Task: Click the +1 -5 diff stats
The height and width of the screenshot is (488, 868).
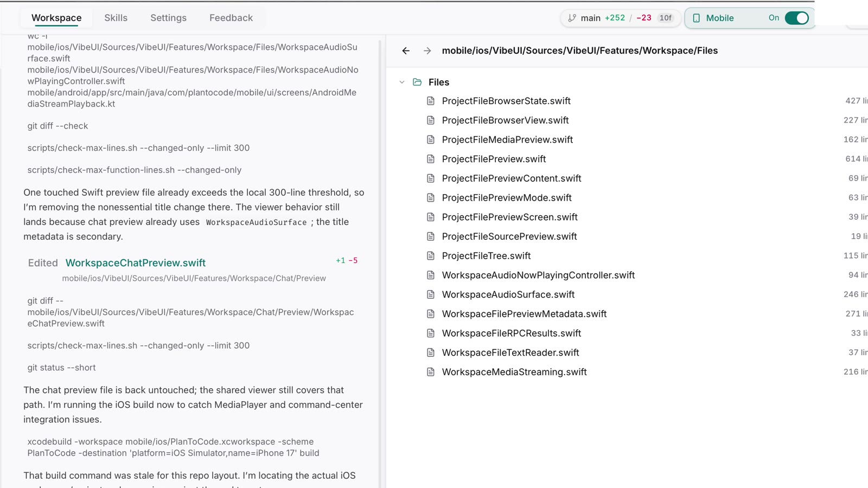Action: (347, 261)
